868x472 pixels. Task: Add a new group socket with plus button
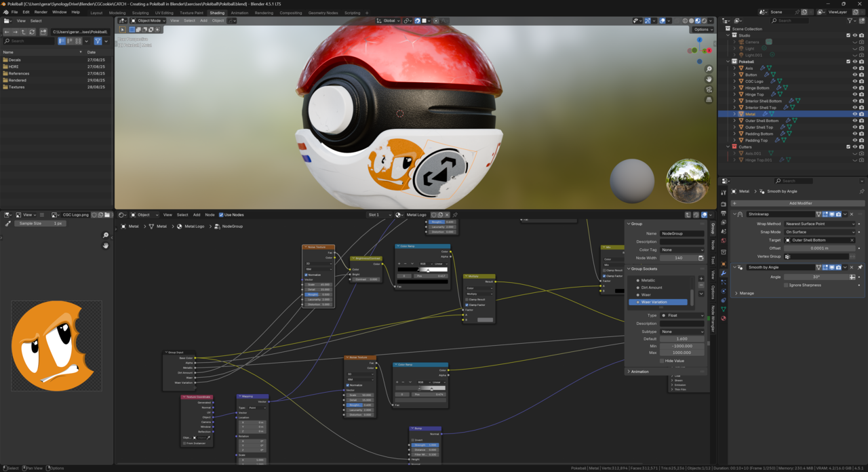click(x=701, y=279)
